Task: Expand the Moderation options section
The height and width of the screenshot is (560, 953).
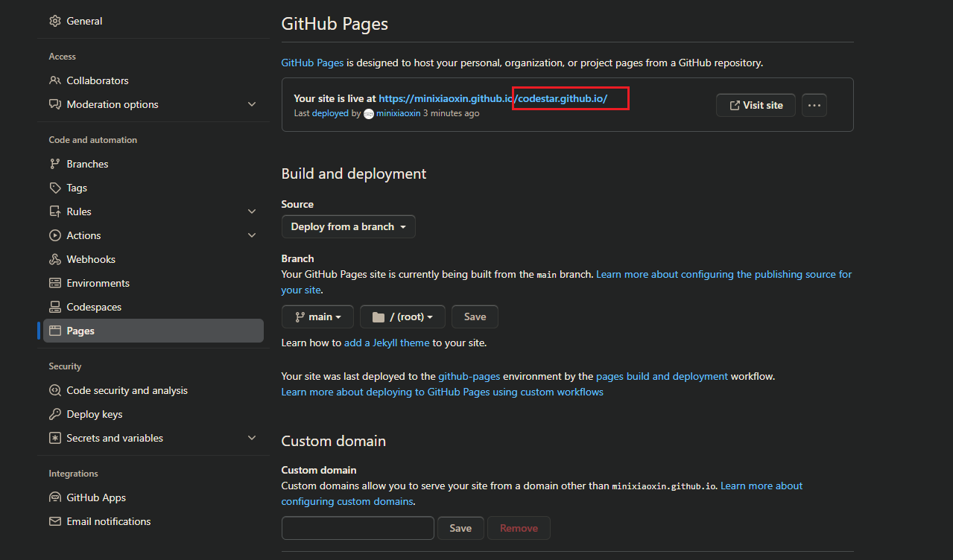Action: point(252,104)
